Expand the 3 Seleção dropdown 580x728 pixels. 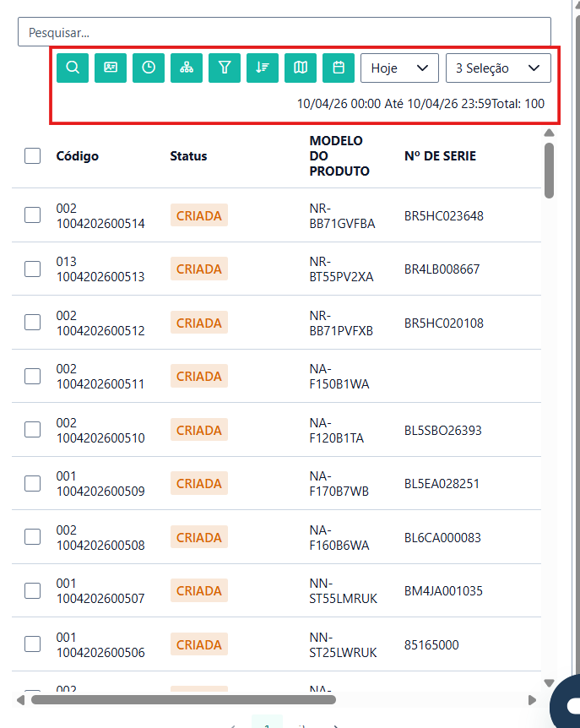coord(498,68)
